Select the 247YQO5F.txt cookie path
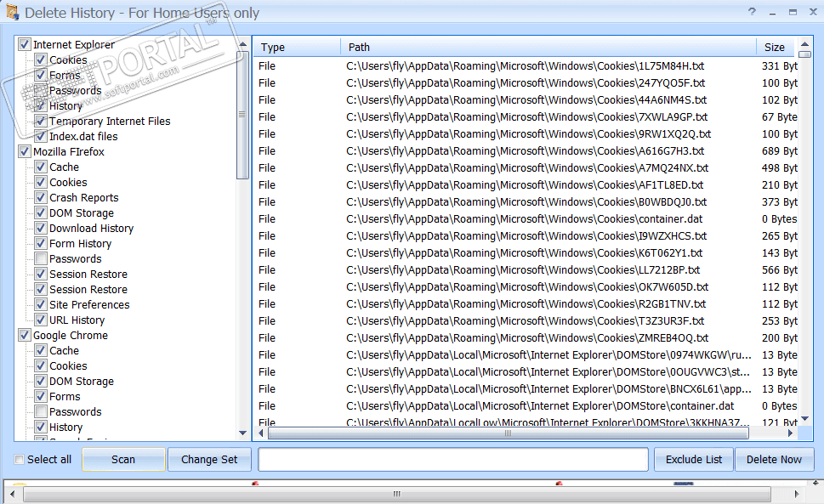The width and height of the screenshot is (824, 504). pos(526,83)
